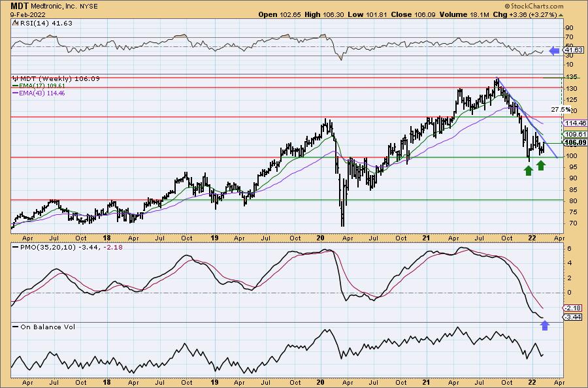The height and width of the screenshot is (388, 588).
Task: Click the RSI(14) 41.63 panel label
Action: [45, 24]
